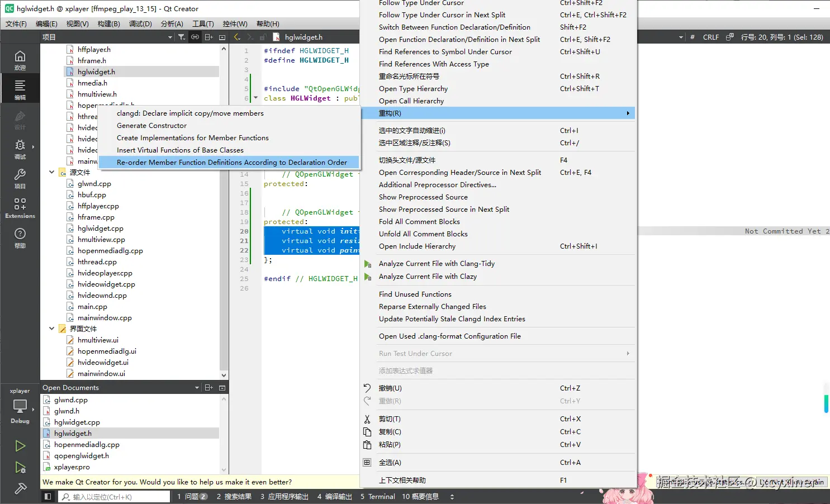Build project with the hammer icon
The height and width of the screenshot is (504, 830).
coord(20,488)
